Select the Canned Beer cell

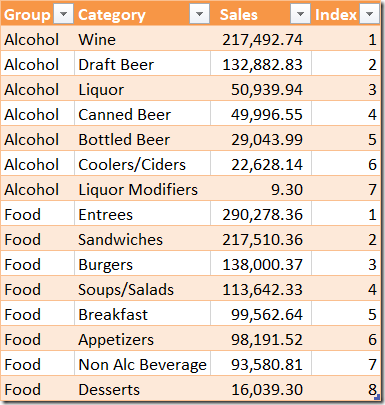(x=142, y=114)
